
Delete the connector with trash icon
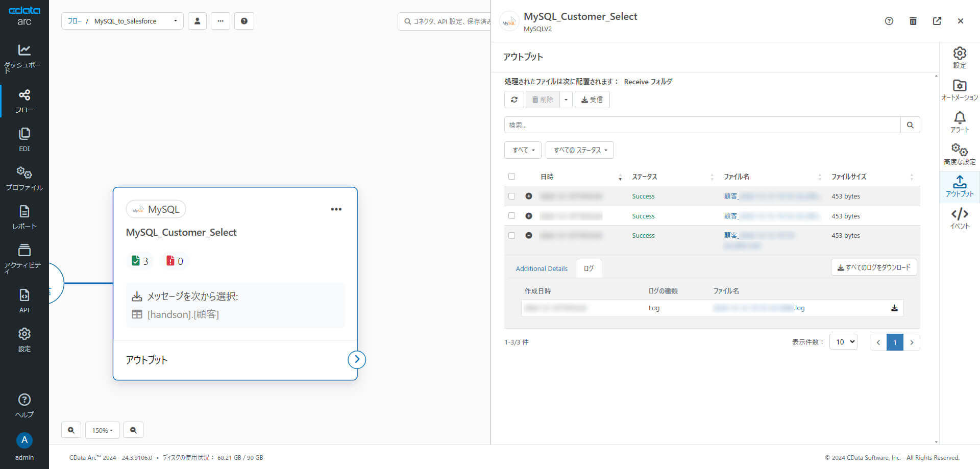point(913,21)
